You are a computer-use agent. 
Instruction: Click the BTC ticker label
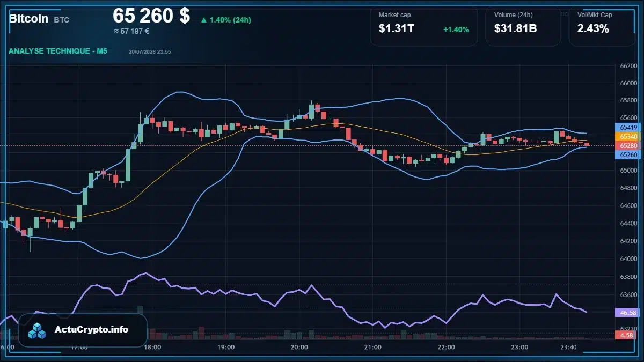[x=62, y=20]
